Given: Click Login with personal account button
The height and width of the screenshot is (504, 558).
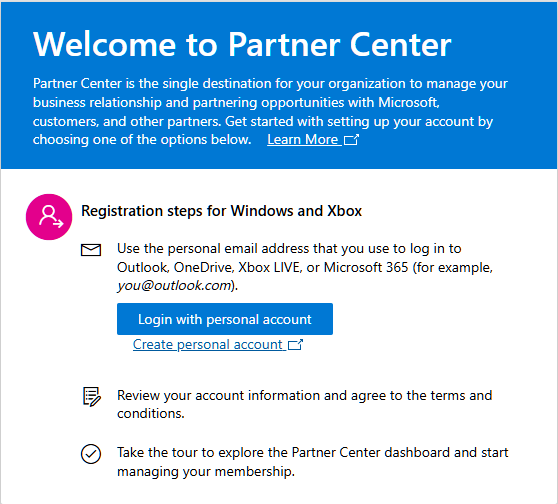Looking at the screenshot, I should [x=225, y=319].
